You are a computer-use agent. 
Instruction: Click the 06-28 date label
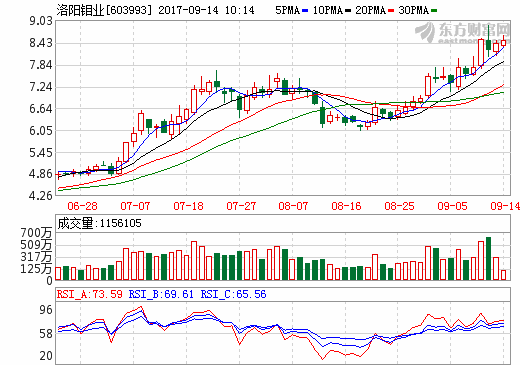click(82, 206)
